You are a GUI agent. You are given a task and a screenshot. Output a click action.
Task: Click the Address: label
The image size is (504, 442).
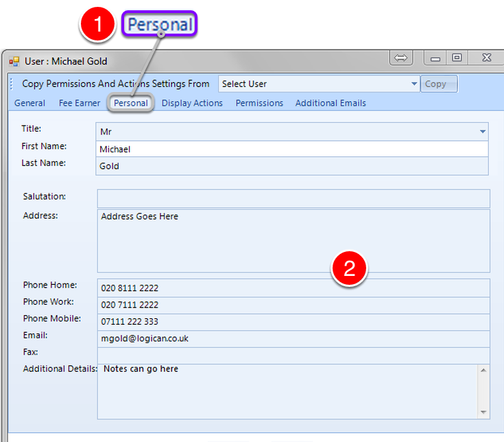click(40, 216)
